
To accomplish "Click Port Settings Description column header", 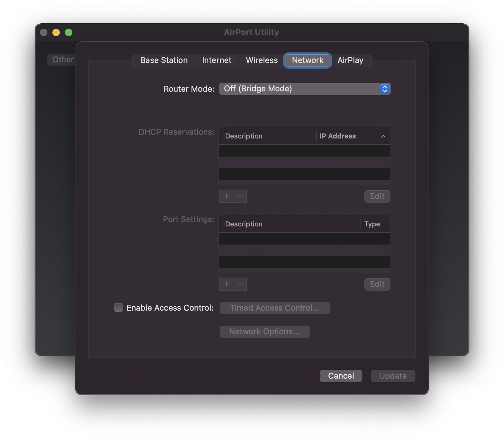I will 290,224.
